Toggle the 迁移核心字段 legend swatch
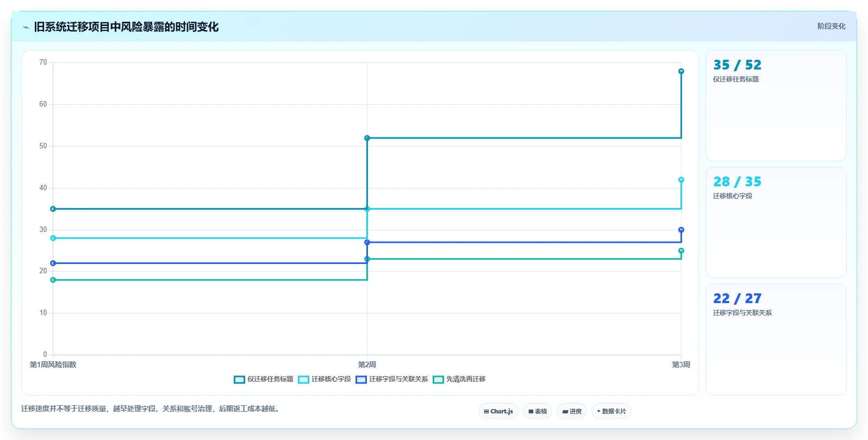This screenshot has width=868, height=440. (x=303, y=379)
